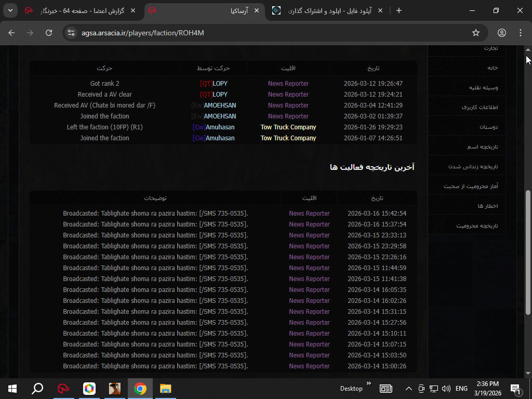Switch the ENG input language
This screenshot has width=532, height=399.
(461, 389)
